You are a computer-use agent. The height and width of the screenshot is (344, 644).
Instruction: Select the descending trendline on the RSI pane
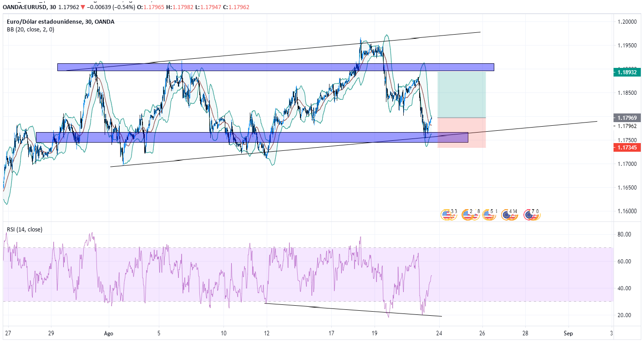(353, 309)
